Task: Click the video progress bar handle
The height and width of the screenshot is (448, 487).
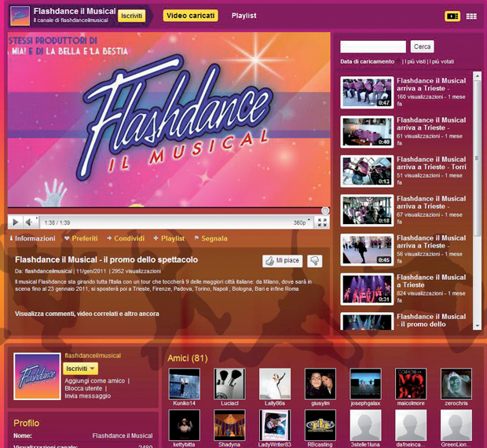Action: pyautogui.click(x=325, y=211)
